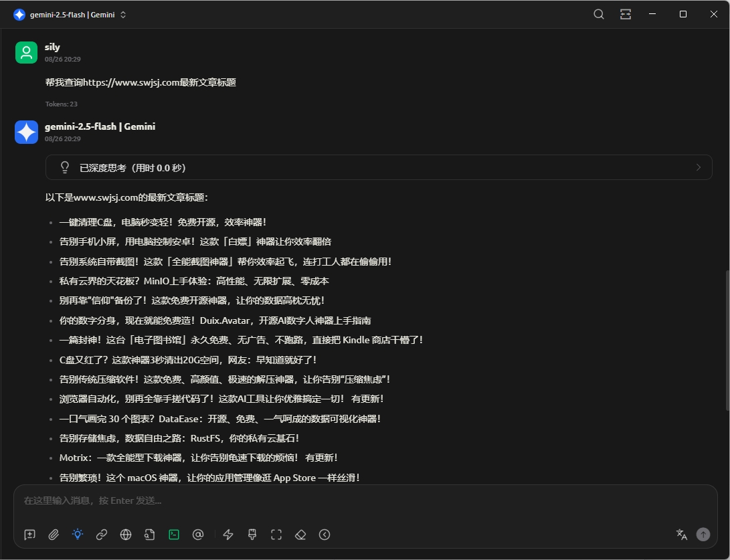This screenshot has height=560, width=730.
Task: Collapse toolbar with the circled left arrow
Action: click(x=325, y=535)
